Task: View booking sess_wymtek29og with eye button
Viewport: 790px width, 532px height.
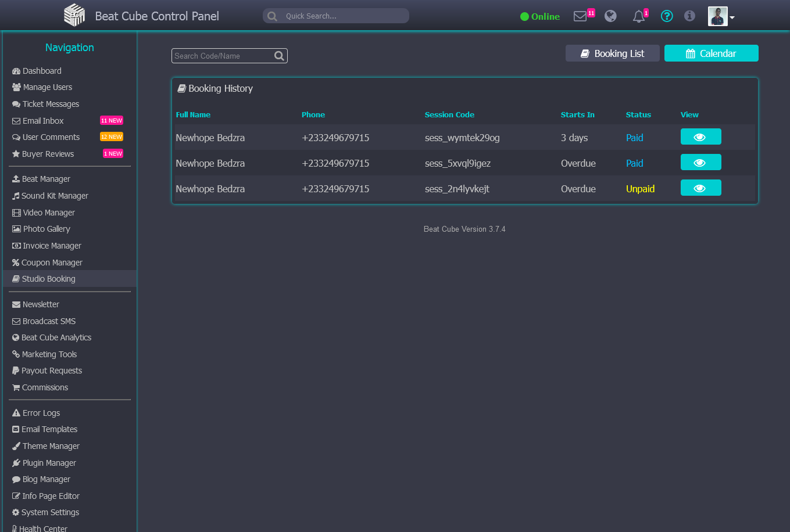Action: point(701,137)
